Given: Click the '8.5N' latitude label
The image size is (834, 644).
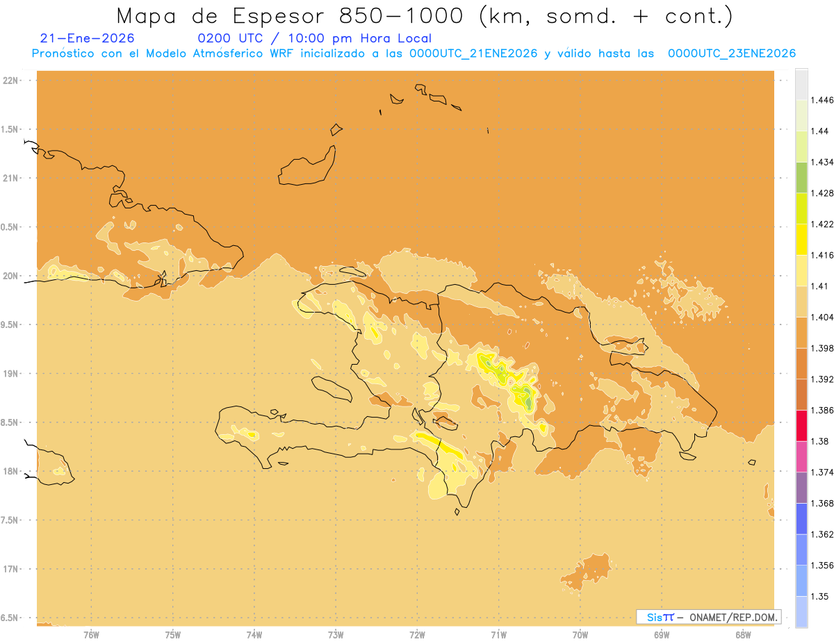Looking at the screenshot, I should coord(10,422).
